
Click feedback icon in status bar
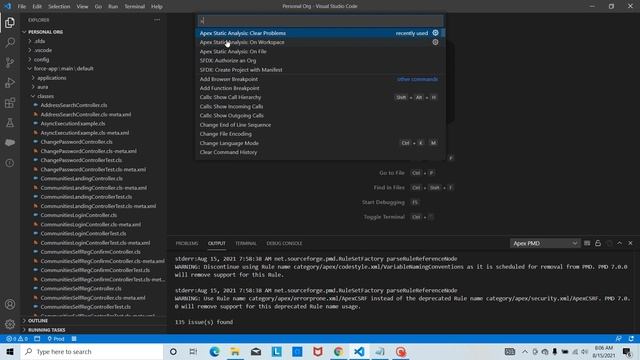click(619, 339)
